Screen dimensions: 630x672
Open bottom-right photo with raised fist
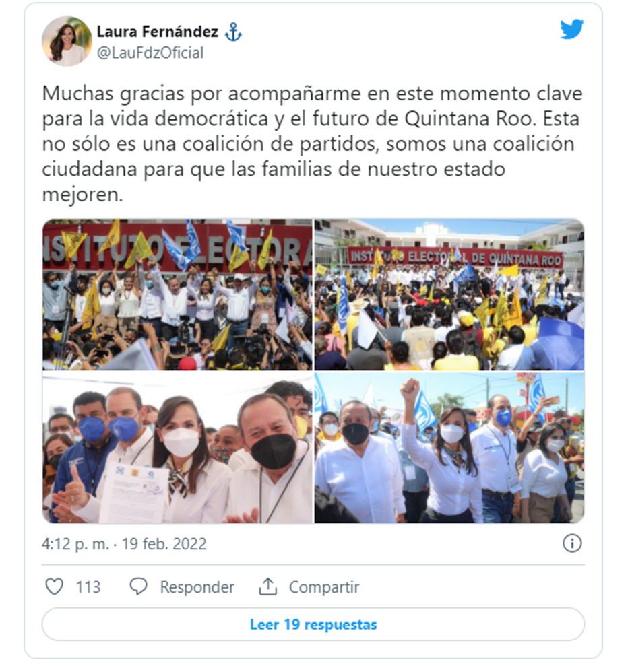pos(449,447)
